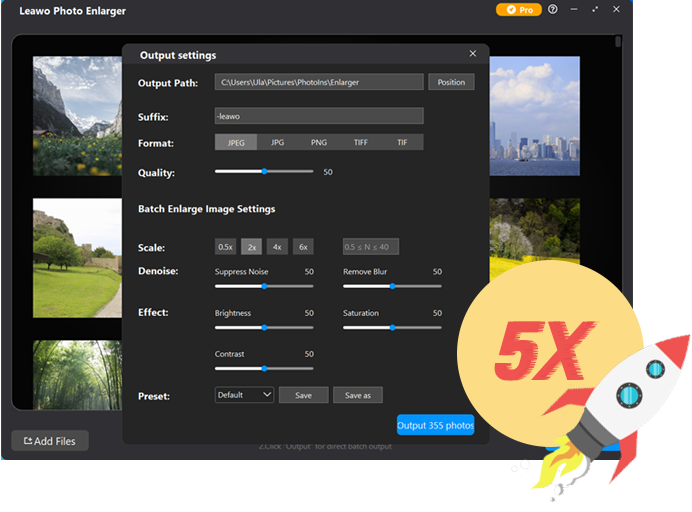Image resolution: width=692 pixels, height=512 pixels.
Task: Choose the 2x scale option
Action: click(x=252, y=247)
